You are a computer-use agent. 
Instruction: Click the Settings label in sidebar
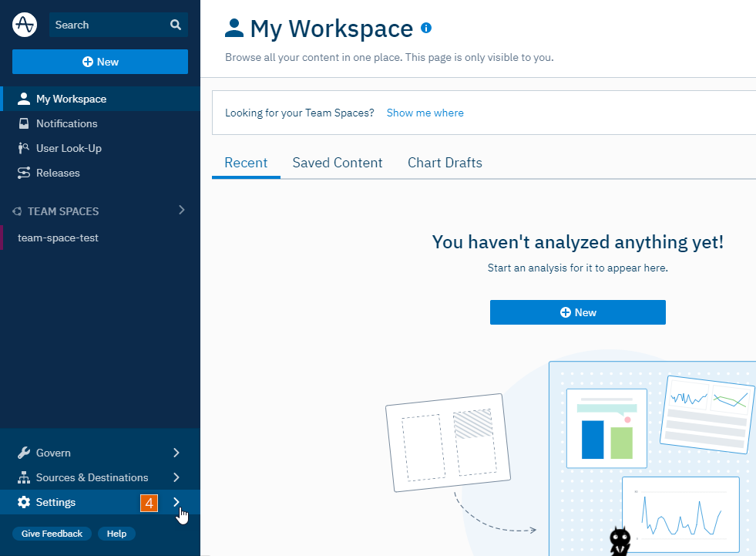point(56,502)
